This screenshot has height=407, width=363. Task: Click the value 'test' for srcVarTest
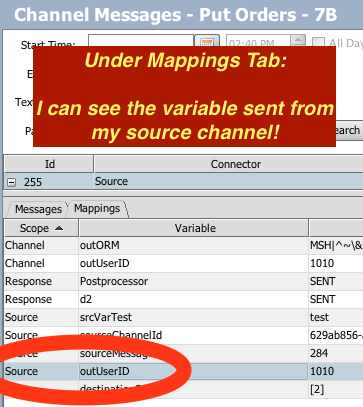point(336,317)
